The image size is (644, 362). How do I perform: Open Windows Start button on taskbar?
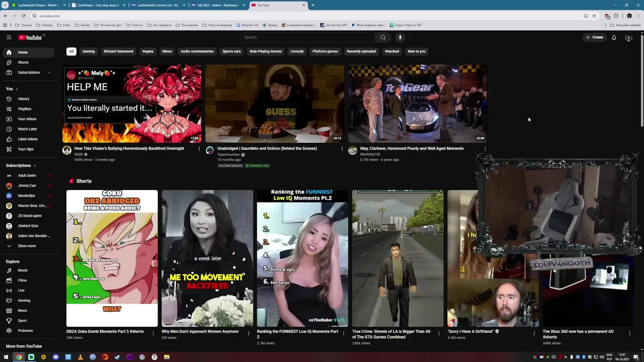click(x=6, y=357)
